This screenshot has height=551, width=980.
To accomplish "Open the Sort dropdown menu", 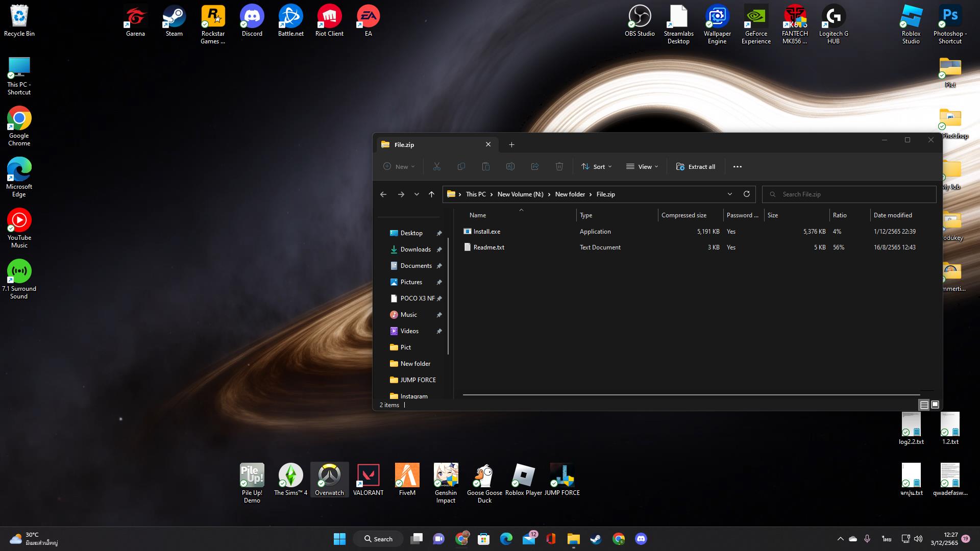I will point(596,167).
